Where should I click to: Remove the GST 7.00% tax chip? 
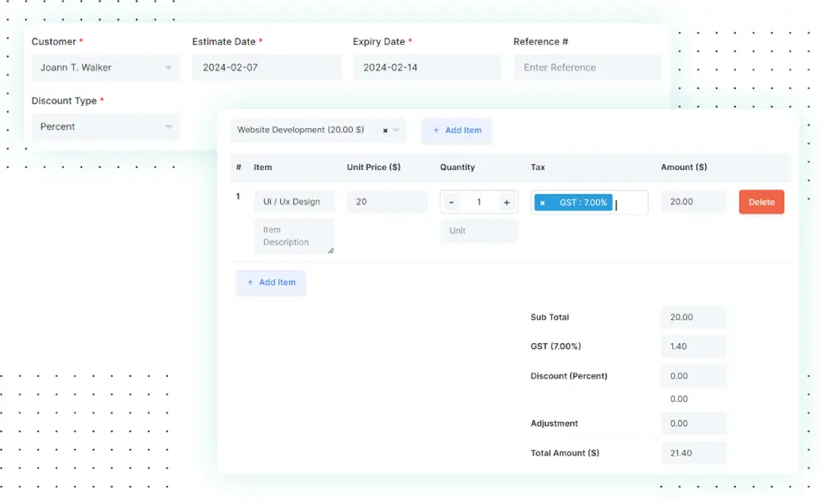point(542,202)
